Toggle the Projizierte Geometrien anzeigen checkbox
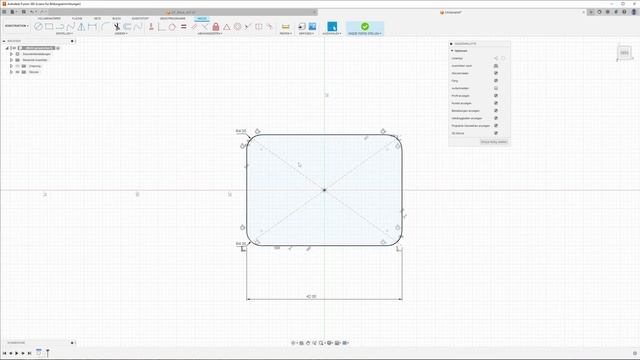Image resolution: width=640 pixels, height=360 pixels. (496, 126)
